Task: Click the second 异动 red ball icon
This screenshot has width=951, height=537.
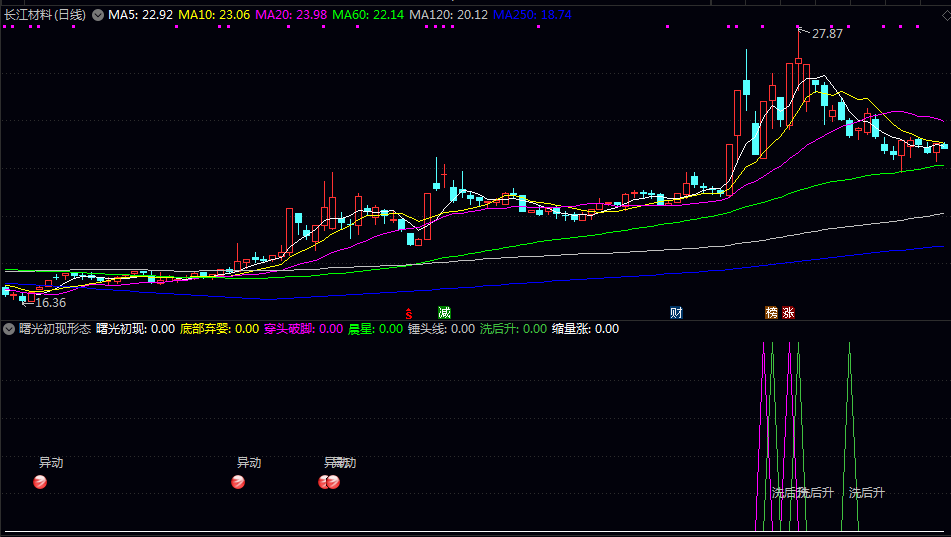Action: pyautogui.click(x=238, y=483)
